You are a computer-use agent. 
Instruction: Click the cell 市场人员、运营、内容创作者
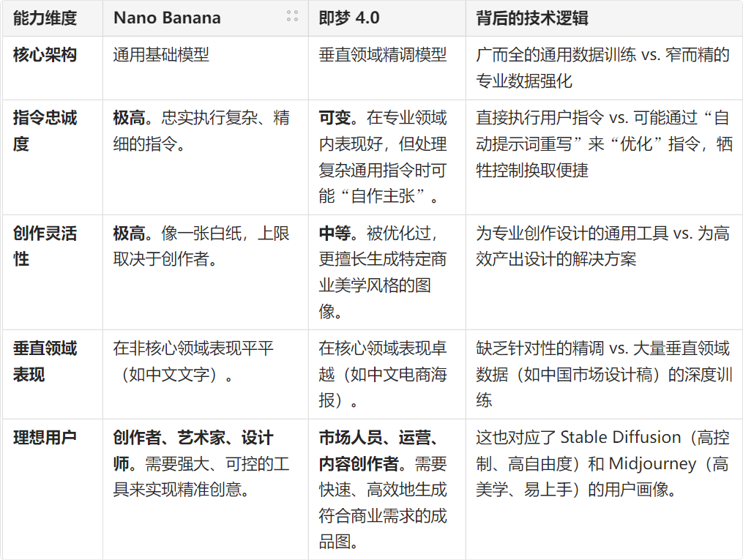387,489
